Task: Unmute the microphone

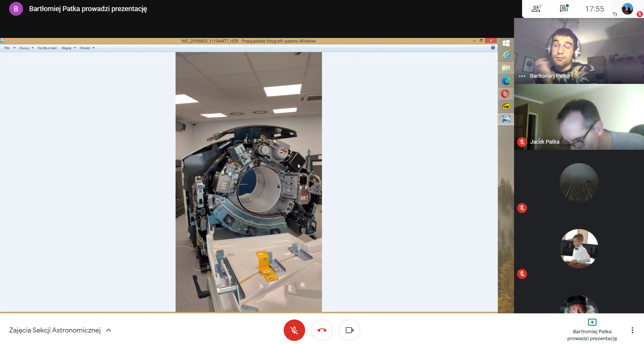Action: click(294, 330)
